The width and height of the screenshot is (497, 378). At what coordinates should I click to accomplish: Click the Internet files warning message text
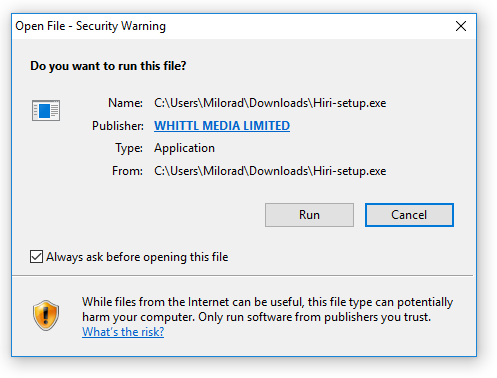coord(267,309)
